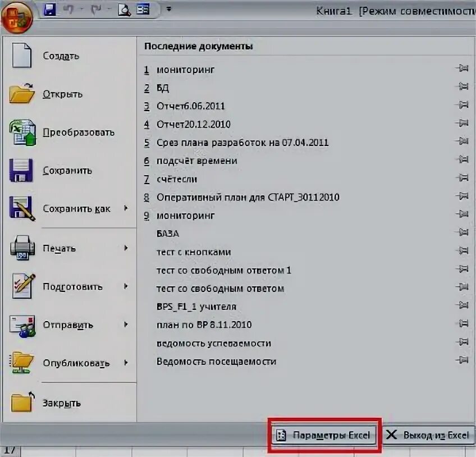
Task: Click the Преобразовать spreadsheet icon
Action: 23,132
